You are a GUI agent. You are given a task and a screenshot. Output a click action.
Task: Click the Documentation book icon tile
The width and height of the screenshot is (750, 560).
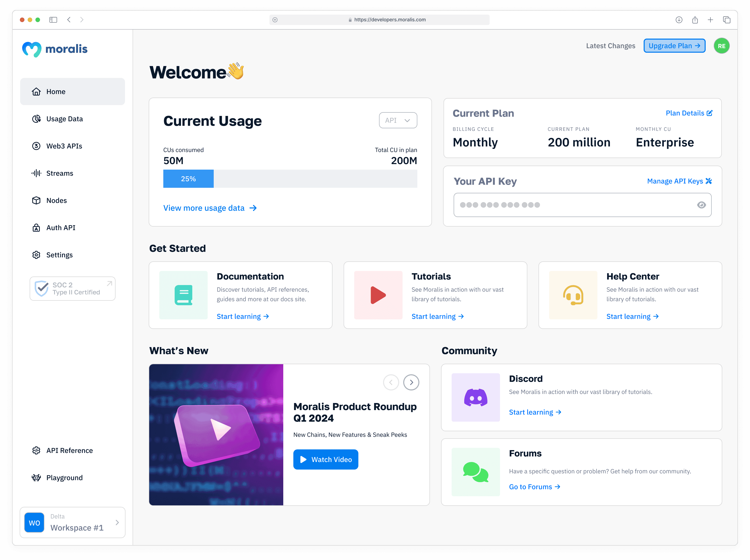tap(183, 295)
